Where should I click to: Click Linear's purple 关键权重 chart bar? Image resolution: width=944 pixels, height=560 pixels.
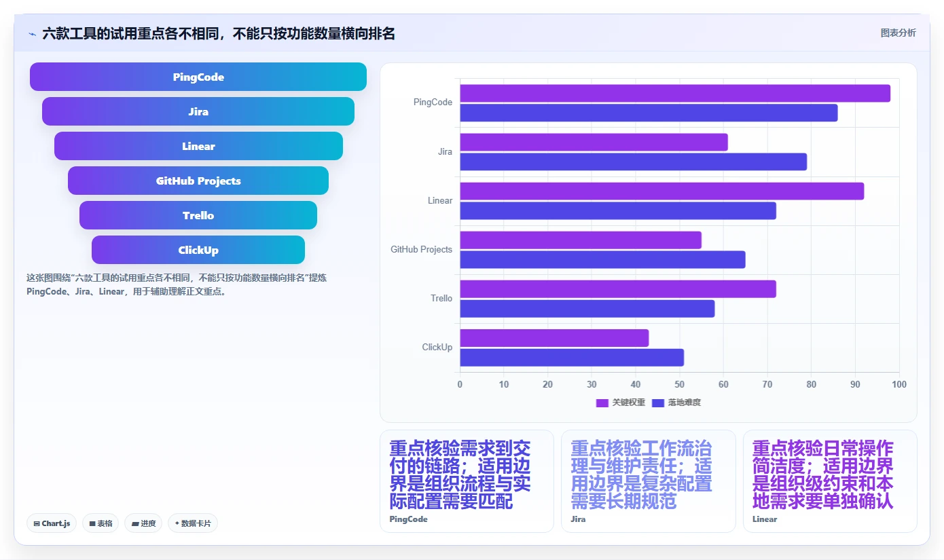point(662,191)
